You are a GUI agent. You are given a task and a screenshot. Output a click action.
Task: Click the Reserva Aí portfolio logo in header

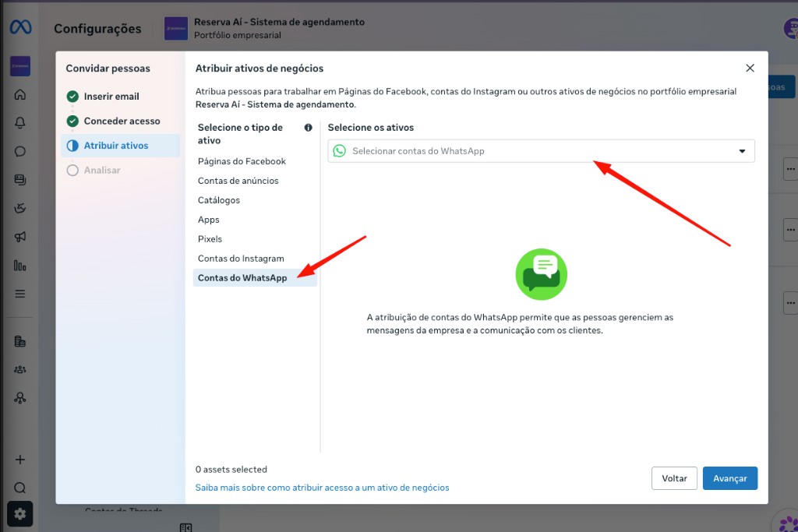pos(176,29)
